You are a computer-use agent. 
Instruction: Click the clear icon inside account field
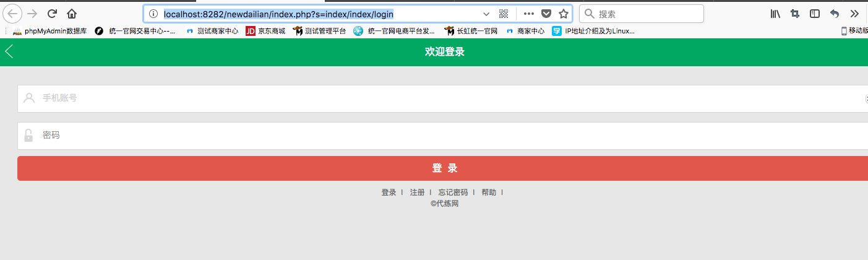pyautogui.click(x=866, y=98)
